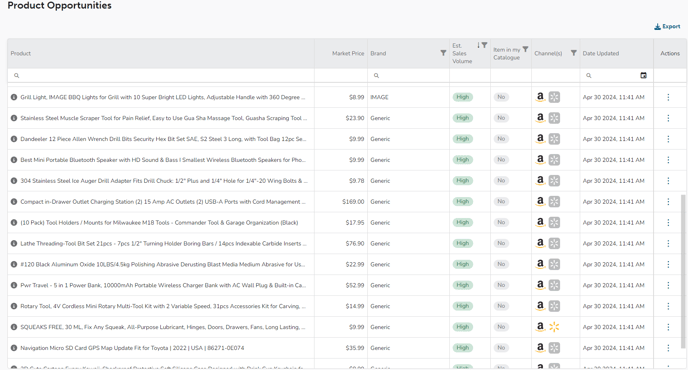Open actions menu for Pwr Travel row
The width and height of the screenshot is (688, 370).
click(668, 285)
